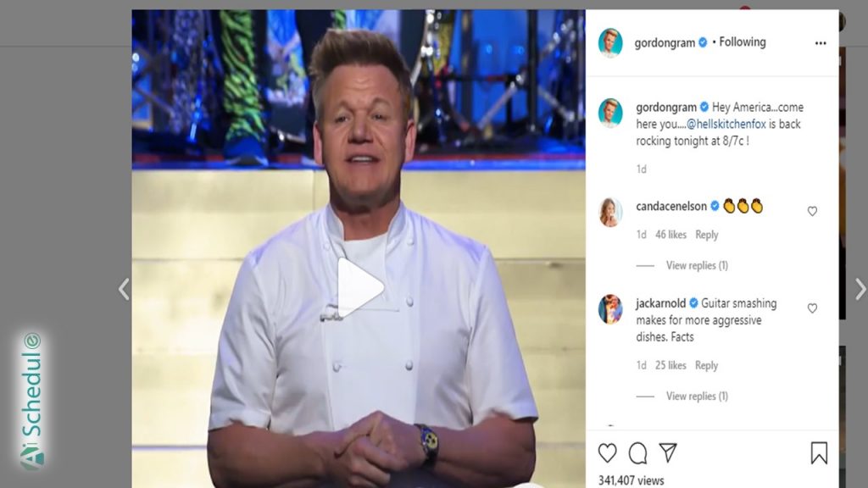Like the post with heart icon

click(x=607, y=452)
